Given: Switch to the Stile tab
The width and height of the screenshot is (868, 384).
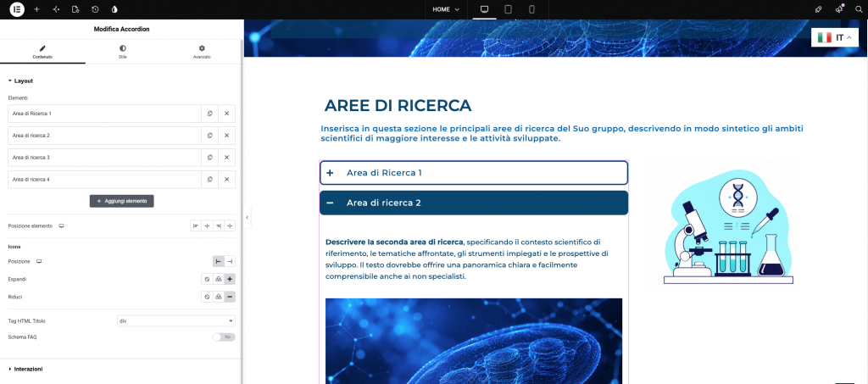Looking at the screenshot, I should coord(122,52).
